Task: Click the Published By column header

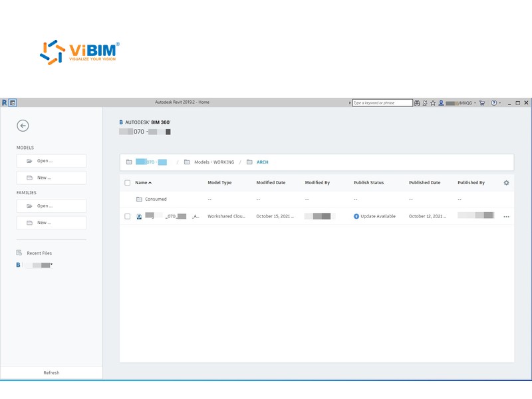Action: pyautogui.click(x=471, y=182)
